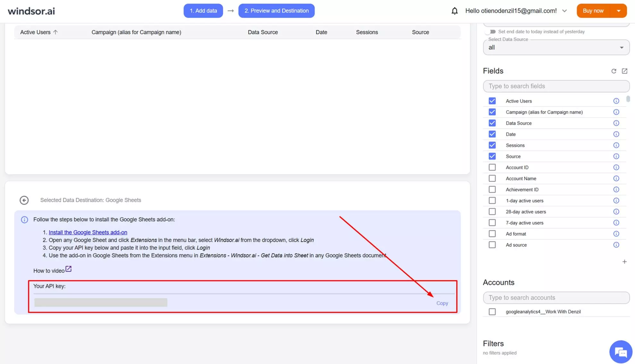Click the Date column header
The height and width of the screenshot is (364, 635).
321,32
